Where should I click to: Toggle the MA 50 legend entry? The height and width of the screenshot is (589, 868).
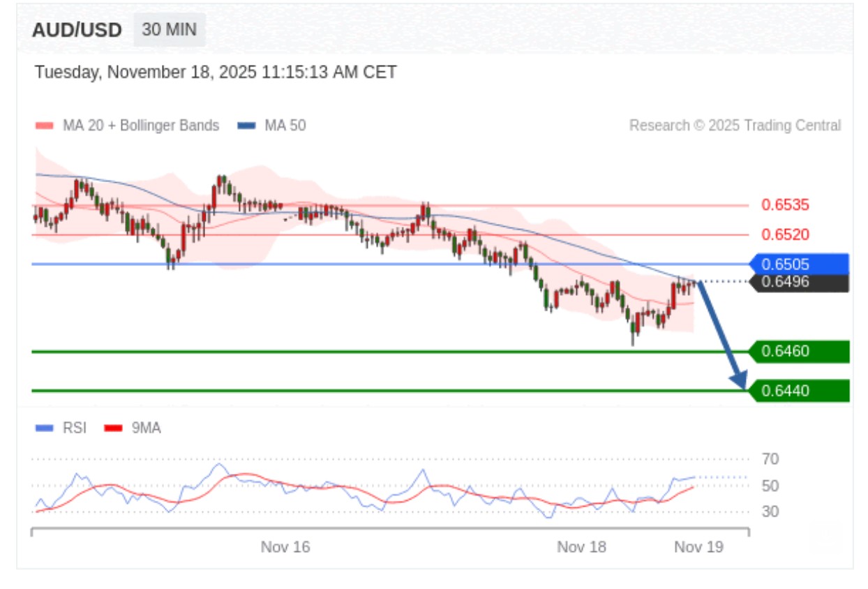click(x=271, y=126)
